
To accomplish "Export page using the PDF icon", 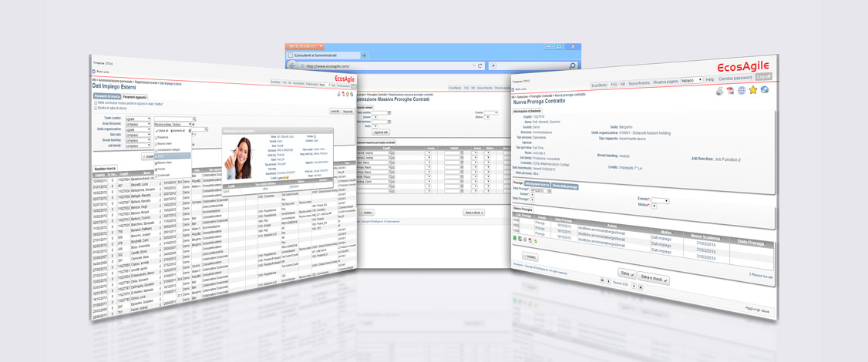I will tap(731, 91).
